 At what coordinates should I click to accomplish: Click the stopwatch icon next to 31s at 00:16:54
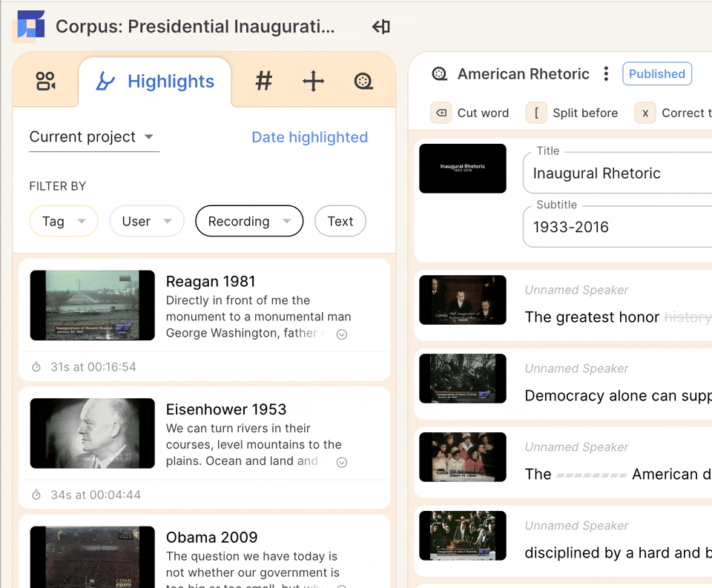[36, 367]
